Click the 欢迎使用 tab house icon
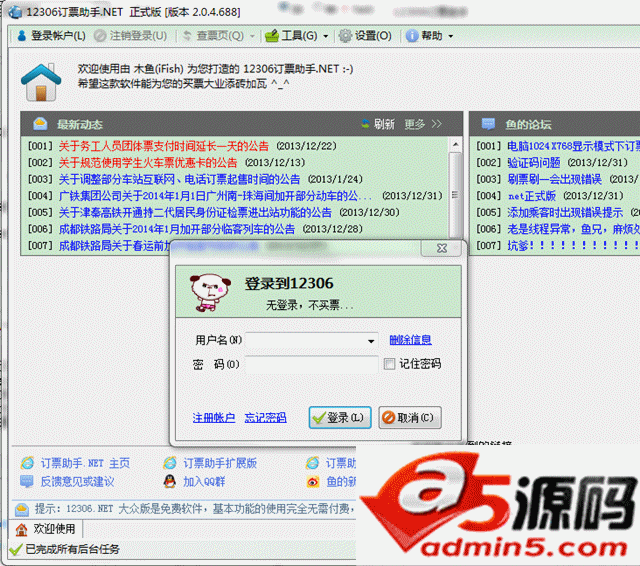This screenshot has height=566, width=640. 21,530
